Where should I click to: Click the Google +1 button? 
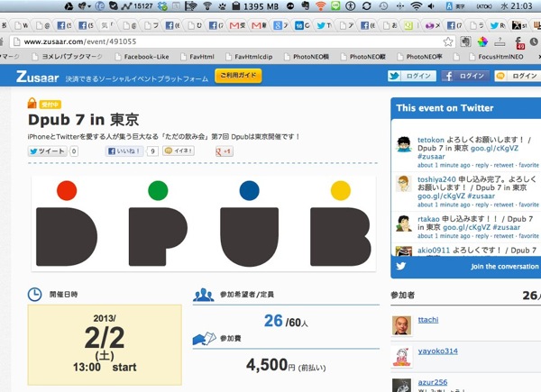click(225, 151)
